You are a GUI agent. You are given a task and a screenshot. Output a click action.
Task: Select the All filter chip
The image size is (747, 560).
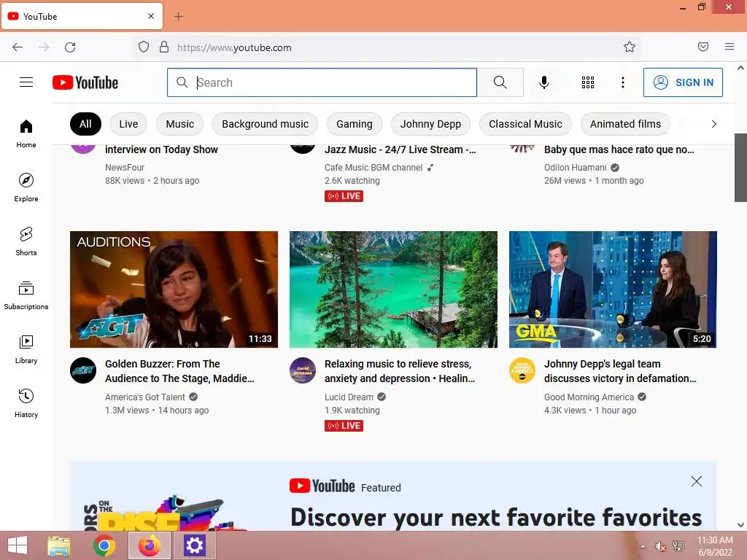point(86,124)
